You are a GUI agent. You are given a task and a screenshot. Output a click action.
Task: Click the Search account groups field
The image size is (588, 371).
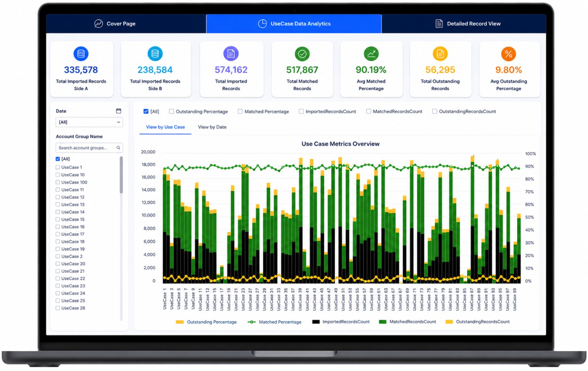point(89,148)
